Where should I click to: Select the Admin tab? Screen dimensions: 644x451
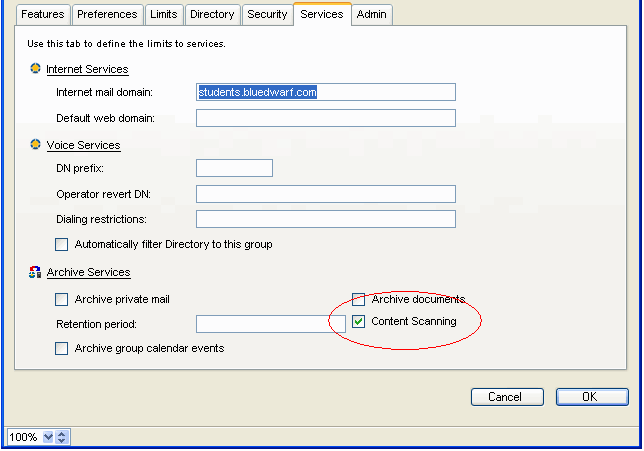coord(372,14)
